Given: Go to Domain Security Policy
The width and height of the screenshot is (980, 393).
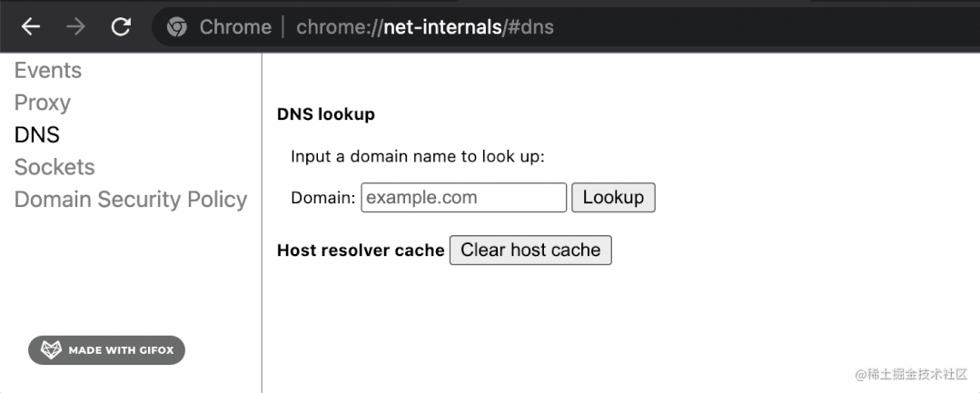Looking at the screenshot, I should point(131,200).
